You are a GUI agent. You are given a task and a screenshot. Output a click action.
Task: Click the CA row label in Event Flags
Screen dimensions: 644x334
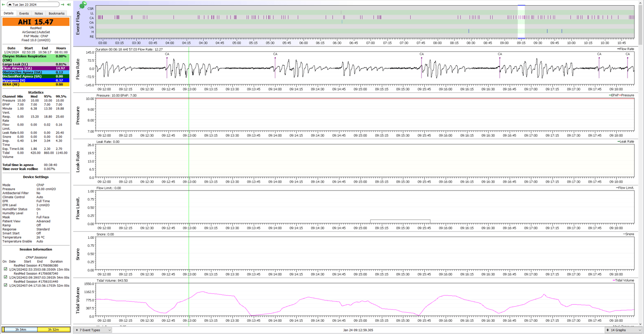coord(91,18)
